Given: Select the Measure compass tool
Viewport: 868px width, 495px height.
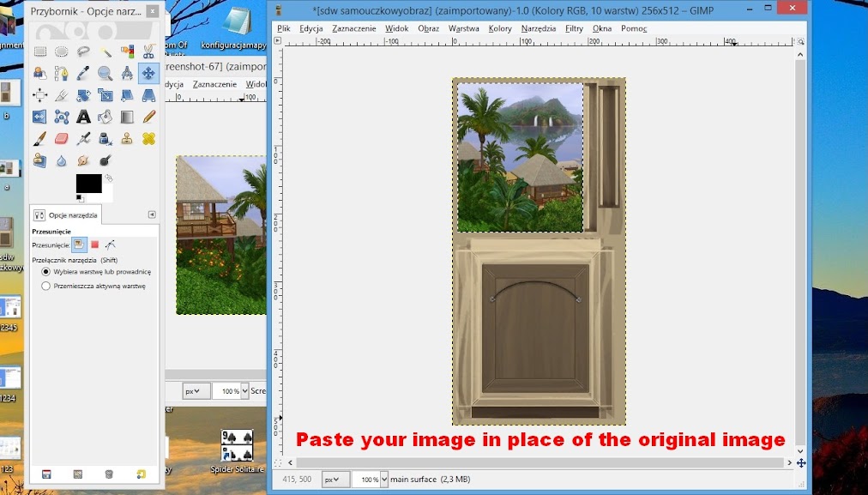Looking at the screenshot, I should 127,73.
